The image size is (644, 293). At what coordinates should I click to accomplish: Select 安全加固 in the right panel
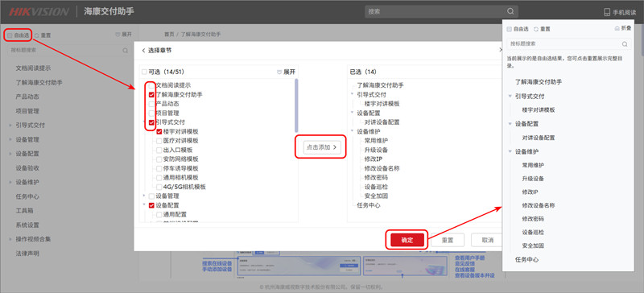[x=533, y=246]
